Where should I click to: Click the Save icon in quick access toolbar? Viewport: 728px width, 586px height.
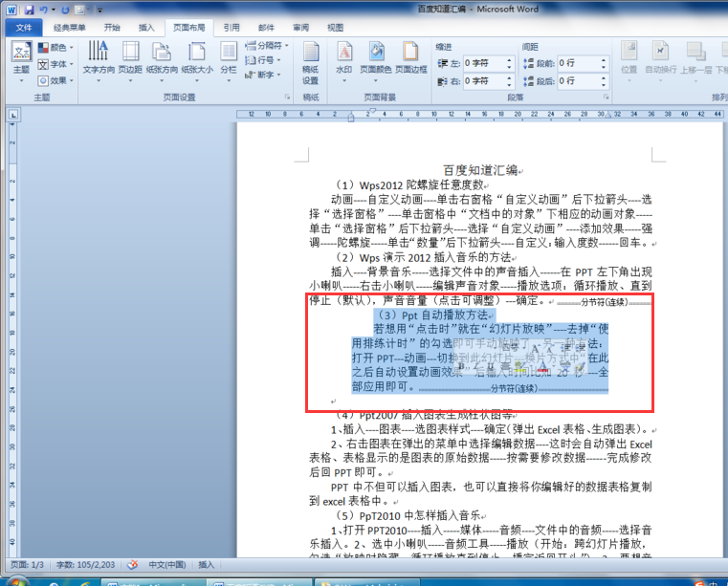coord(30,10)
